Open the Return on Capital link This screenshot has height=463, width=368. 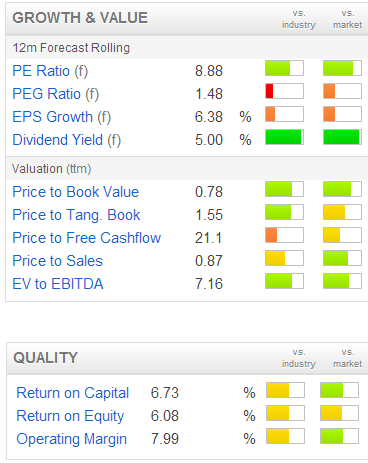pyautogui.click(x=73, y=393)
